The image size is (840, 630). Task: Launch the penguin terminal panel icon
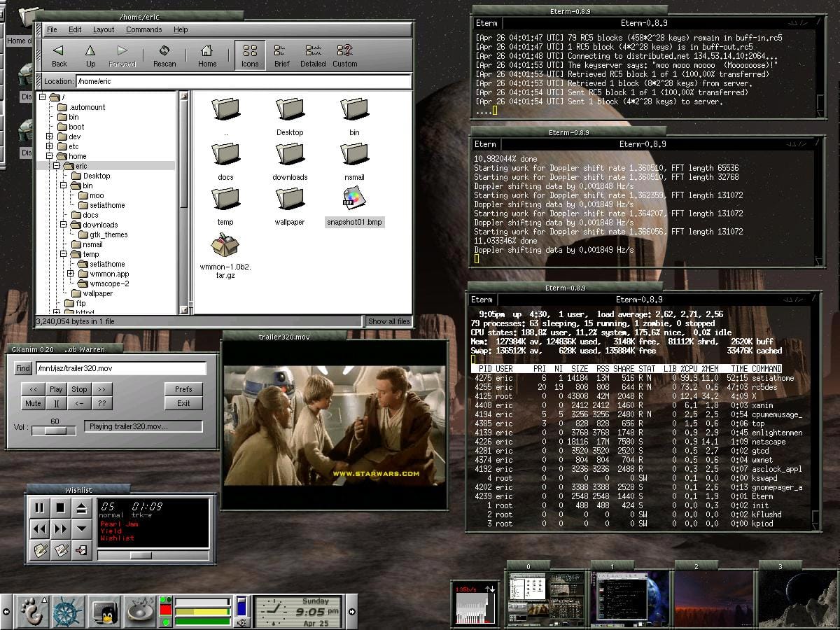pos(105,612)
